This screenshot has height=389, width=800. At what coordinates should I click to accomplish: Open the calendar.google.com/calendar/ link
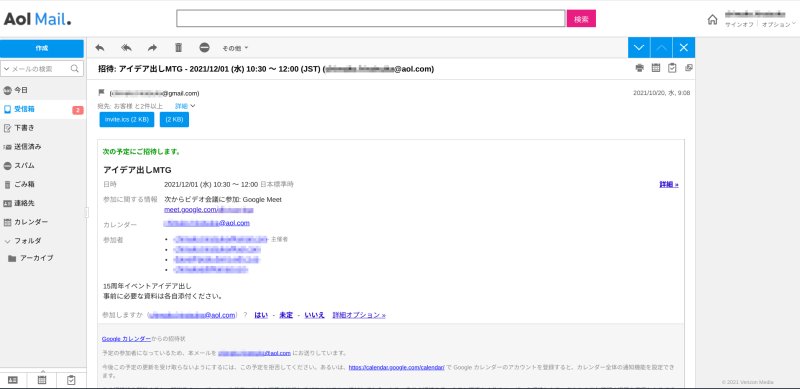coord(396,367)
